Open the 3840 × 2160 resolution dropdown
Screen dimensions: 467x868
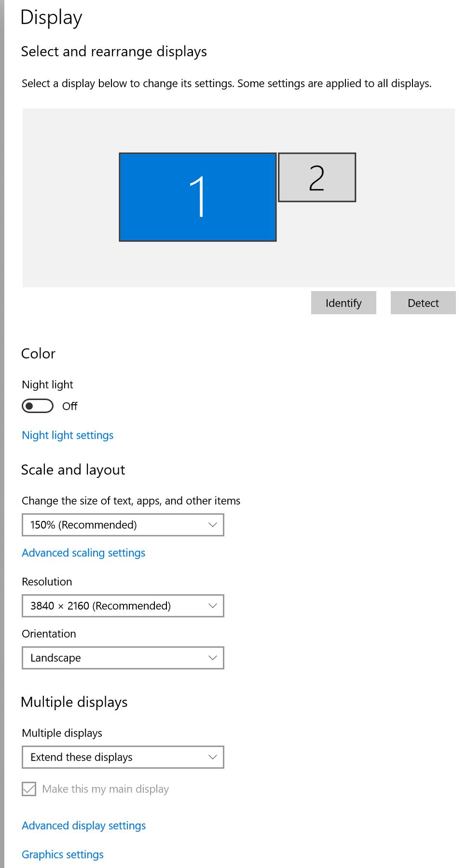pyautogui.click(x=123, y=606)
